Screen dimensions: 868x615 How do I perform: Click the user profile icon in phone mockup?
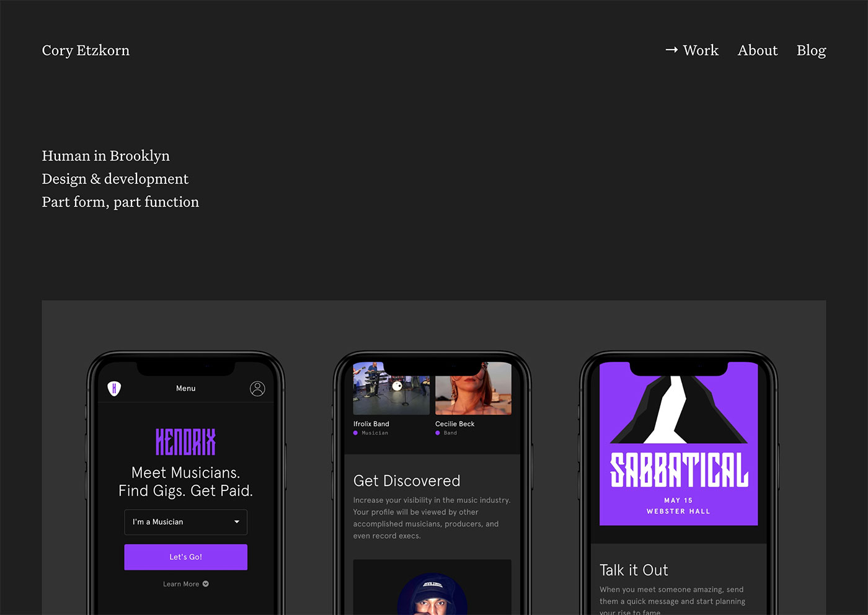tap(257, 389)
